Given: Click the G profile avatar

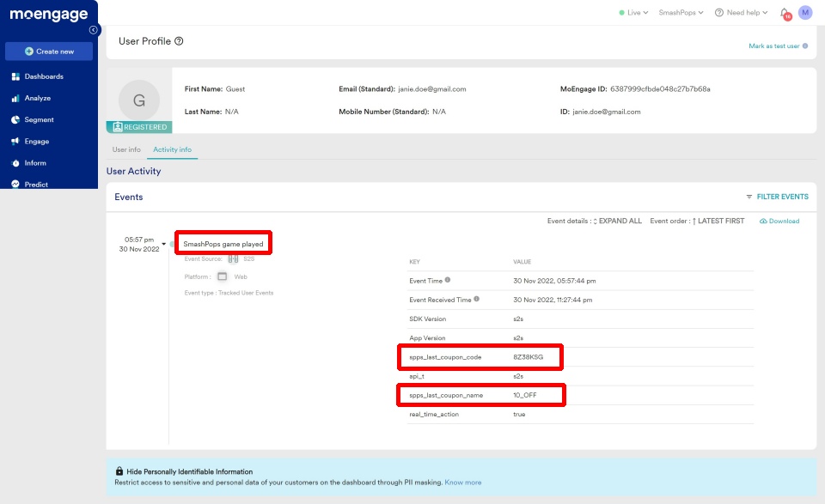Looking at the screenshot, I should click(x=139, y=100).
